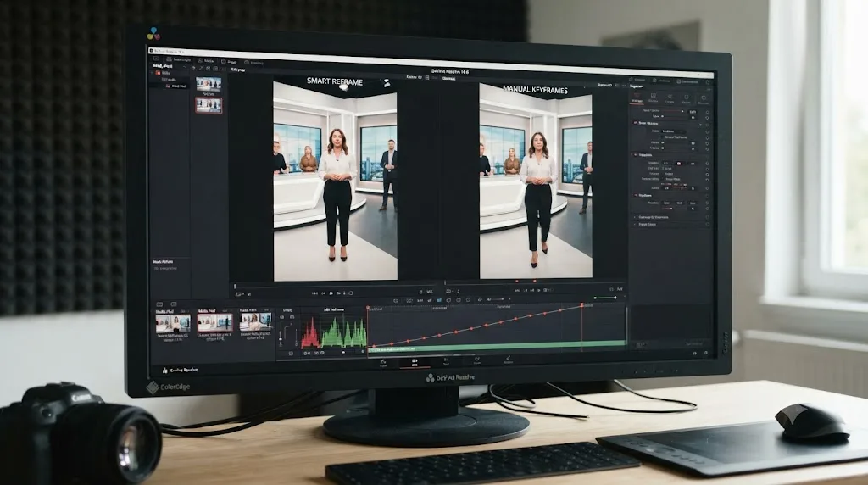Select the middle red-bordered bottom-left clip thumbnail

tap(214, 322)
